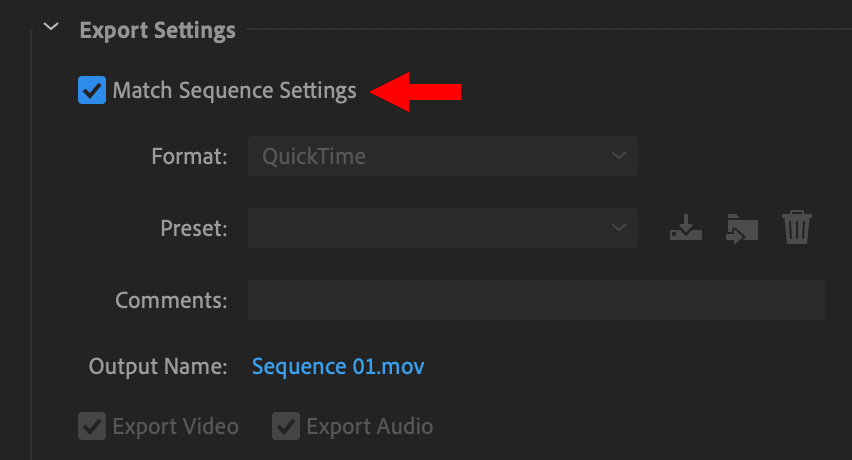Click the arrow on the Format combo box
Viewport: 852px width, 460px height.
(x=618, y=156)
